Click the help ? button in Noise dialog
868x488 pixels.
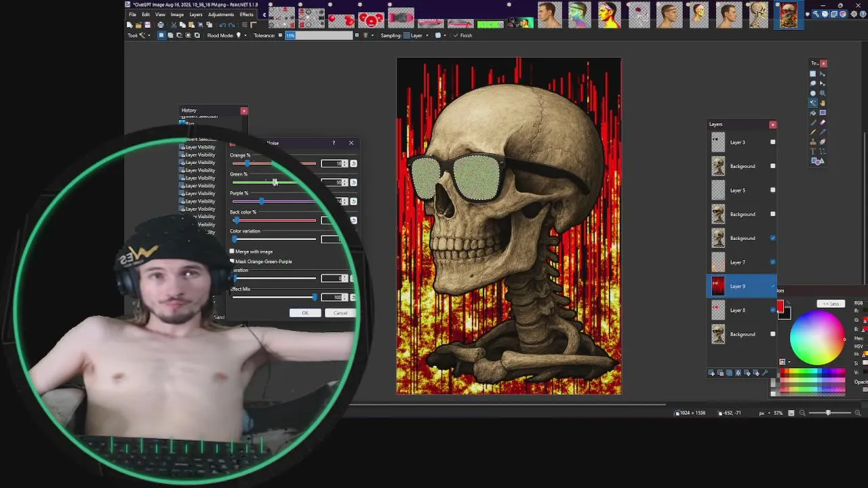click(333, 143)
